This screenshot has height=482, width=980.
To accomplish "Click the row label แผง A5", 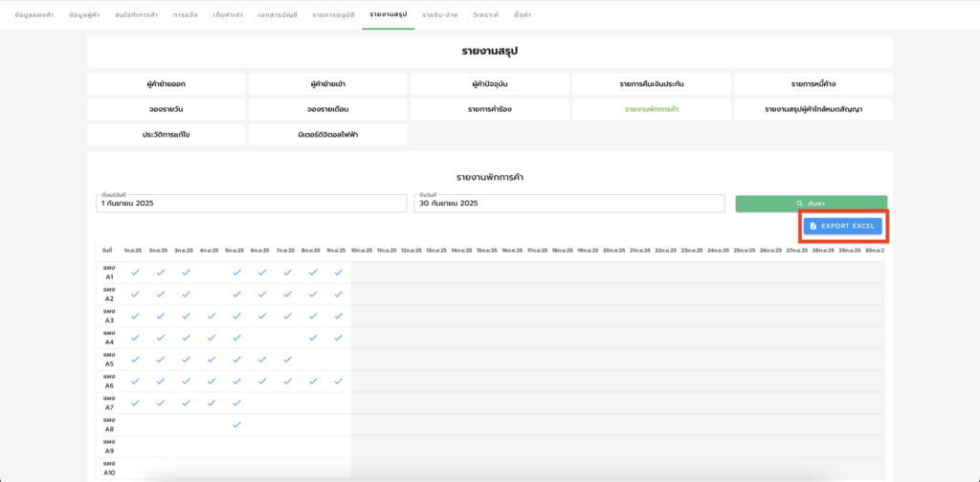I will (x=109, y=360).
